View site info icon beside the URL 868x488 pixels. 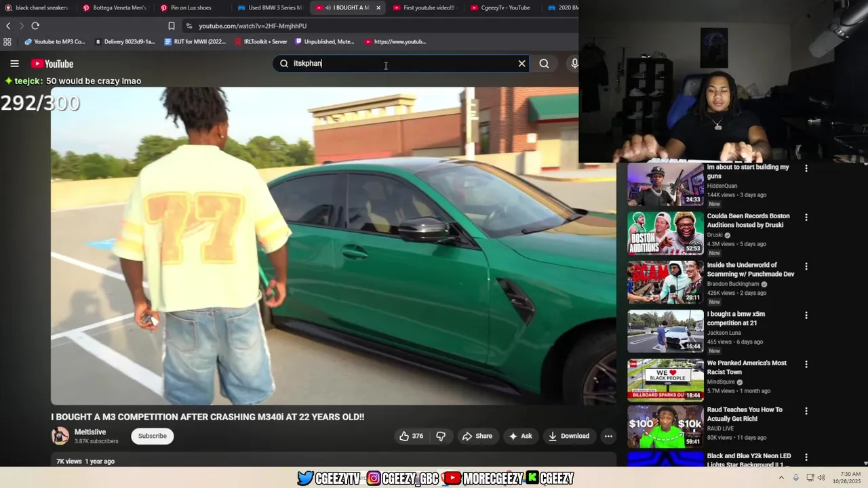189,26
